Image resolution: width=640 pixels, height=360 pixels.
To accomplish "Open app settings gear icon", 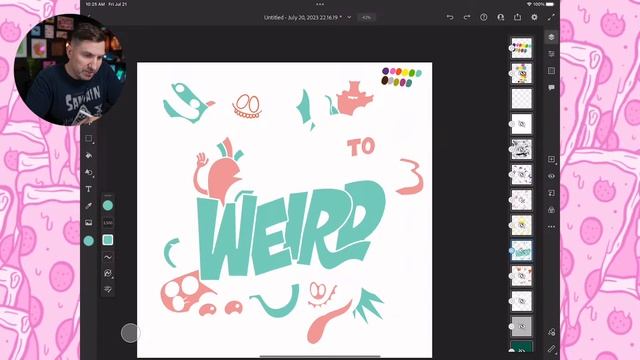I will click(x=534, y=17).
